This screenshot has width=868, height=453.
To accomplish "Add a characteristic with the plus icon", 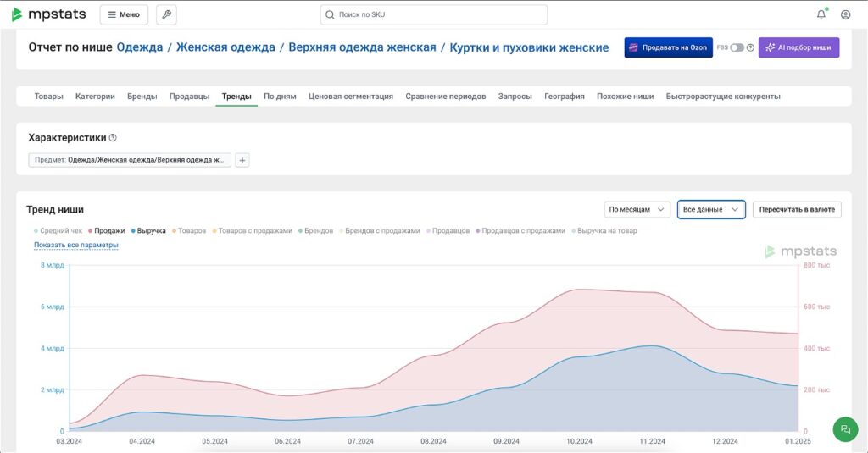I will [x=242, y=160].
